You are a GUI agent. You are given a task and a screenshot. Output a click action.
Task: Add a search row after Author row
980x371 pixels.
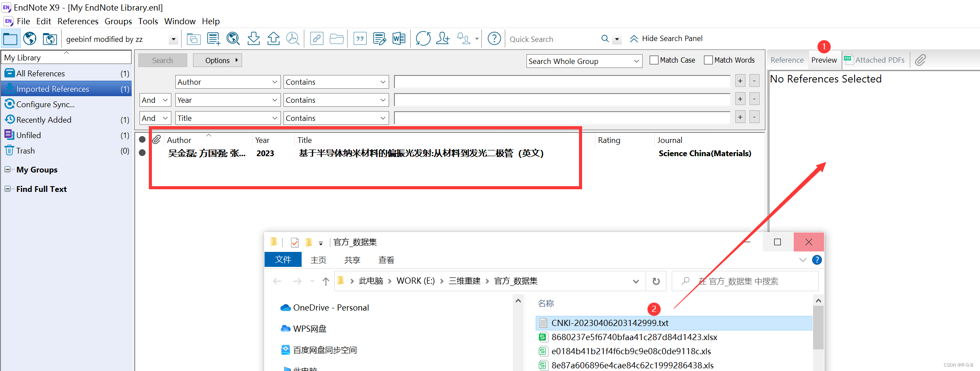click(x=740, y=81)
